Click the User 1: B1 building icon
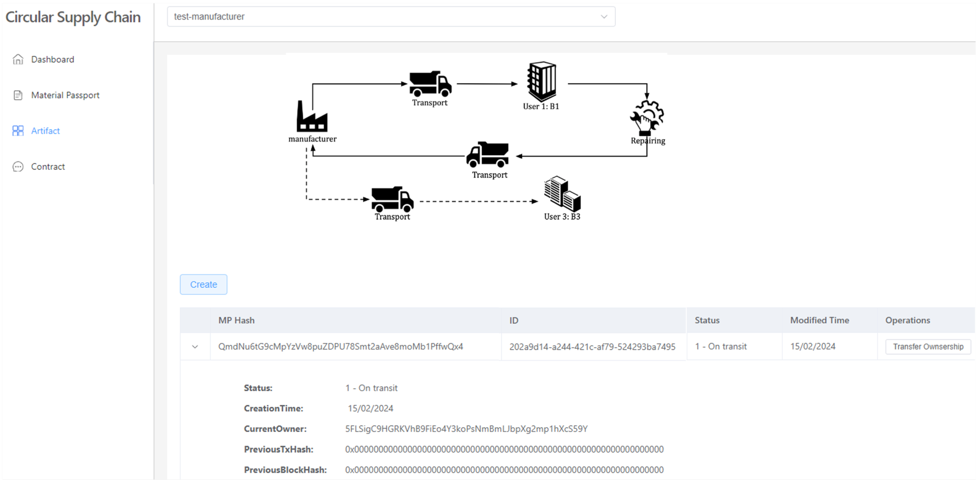This screenshot has height=484, width=980. (541, 81)
